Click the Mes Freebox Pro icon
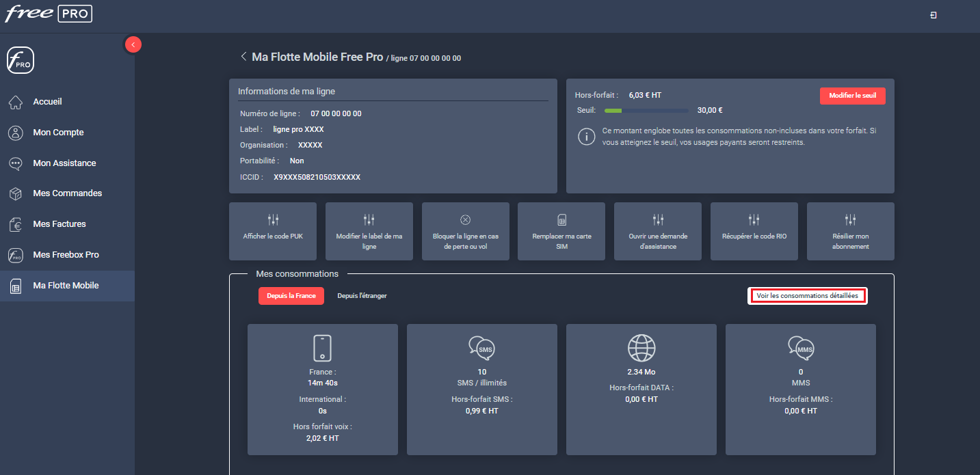The width and height of the screenshot is (980, 475). tap(15, 255)
